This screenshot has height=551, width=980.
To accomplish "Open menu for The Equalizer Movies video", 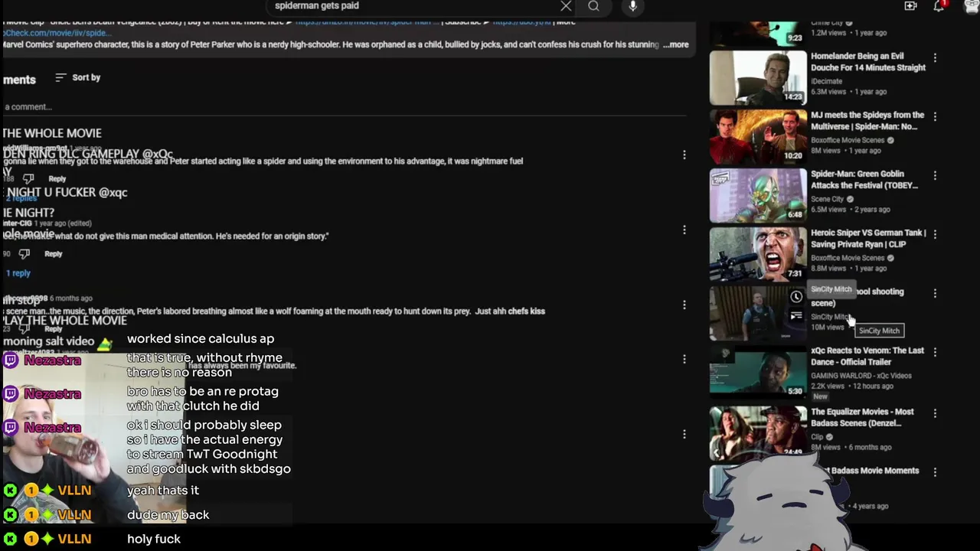I will (935, 414).
